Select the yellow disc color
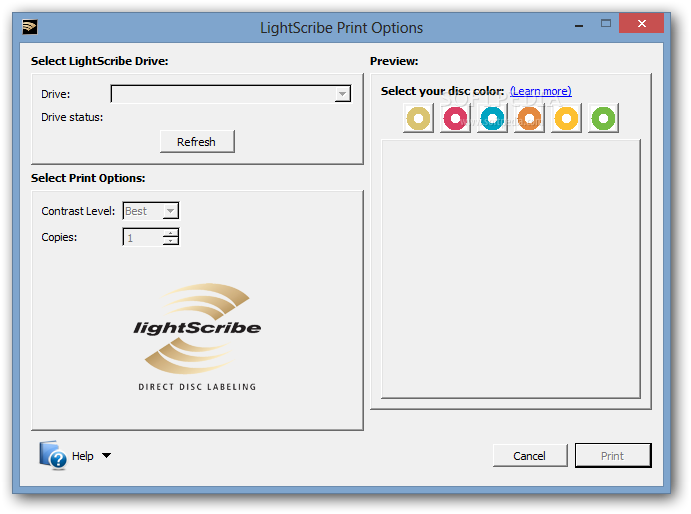The height and width of the screenshot is (514, 691). (x=566, y=118)
